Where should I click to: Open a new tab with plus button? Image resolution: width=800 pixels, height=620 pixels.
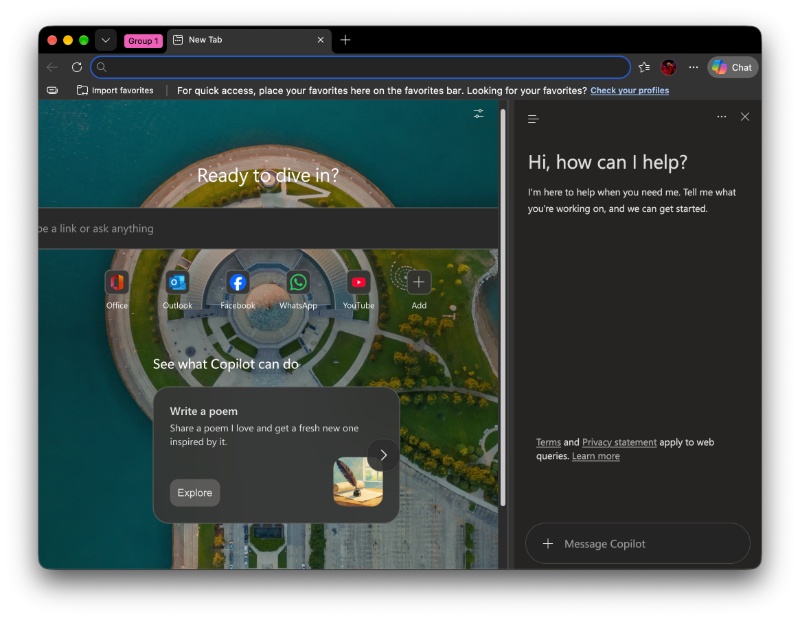(345, 40)
